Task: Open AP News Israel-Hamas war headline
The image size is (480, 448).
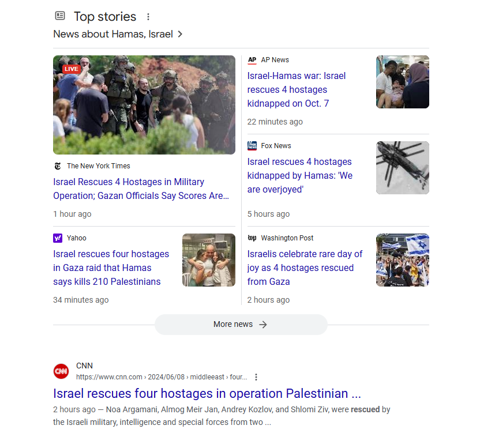Action: tap(297, 90)
